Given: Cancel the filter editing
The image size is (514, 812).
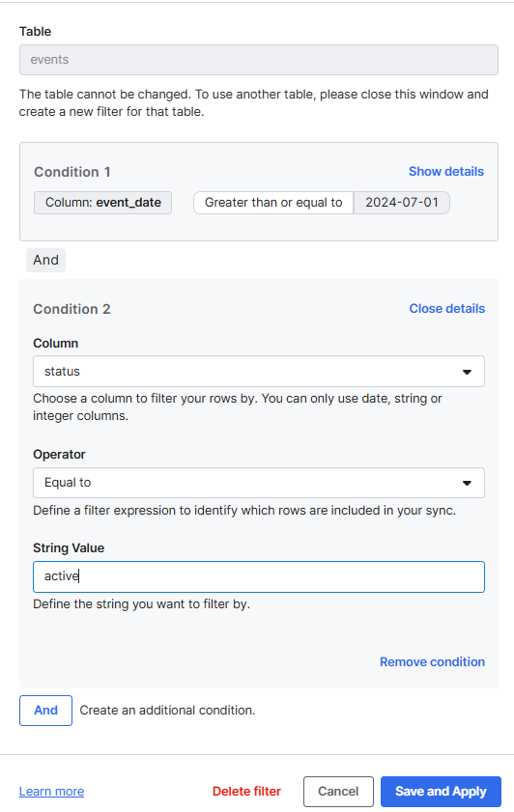Looking at the screenshot, I should (x=338, y=792).
